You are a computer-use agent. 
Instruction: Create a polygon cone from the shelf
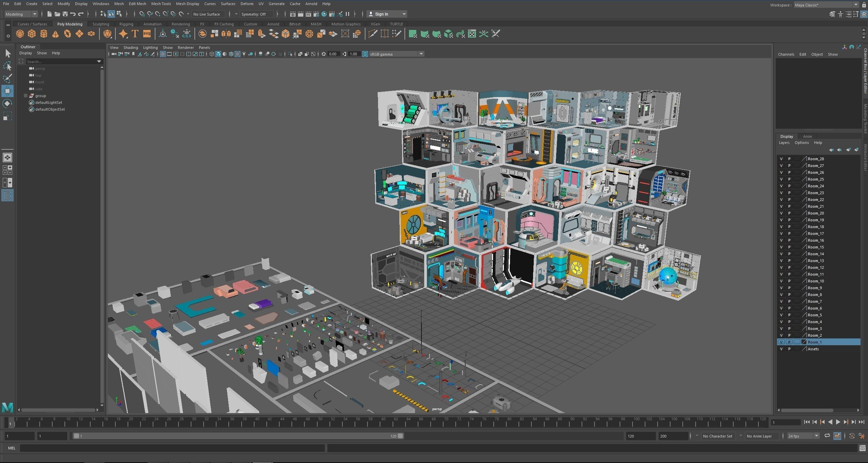pyautogui.click(x=55, y=34)
